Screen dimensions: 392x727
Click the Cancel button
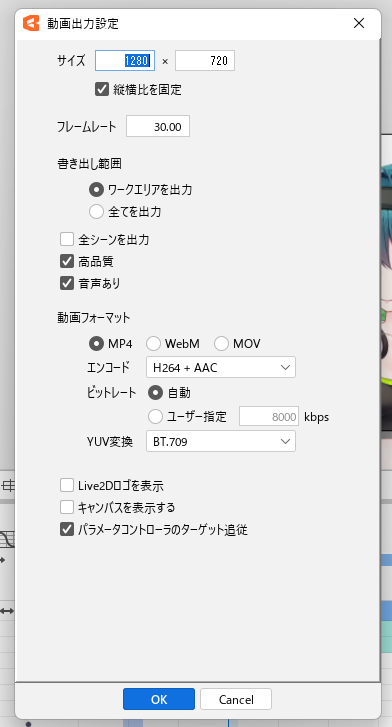236,699
